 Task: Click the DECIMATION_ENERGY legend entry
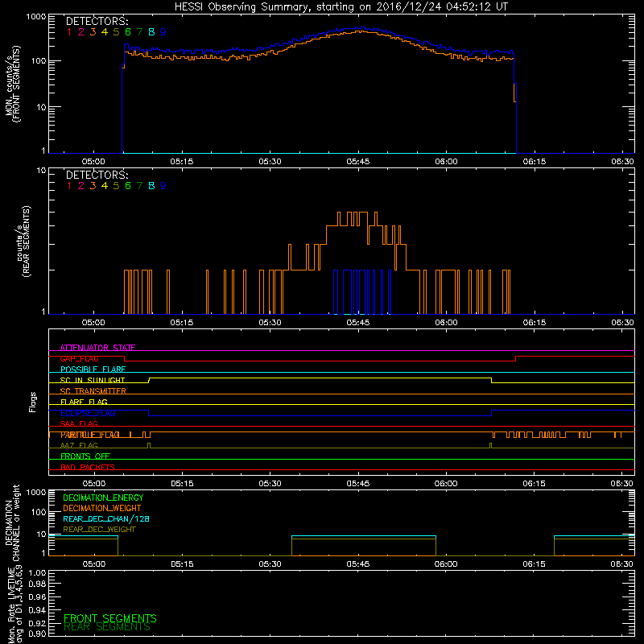point(103,497)
